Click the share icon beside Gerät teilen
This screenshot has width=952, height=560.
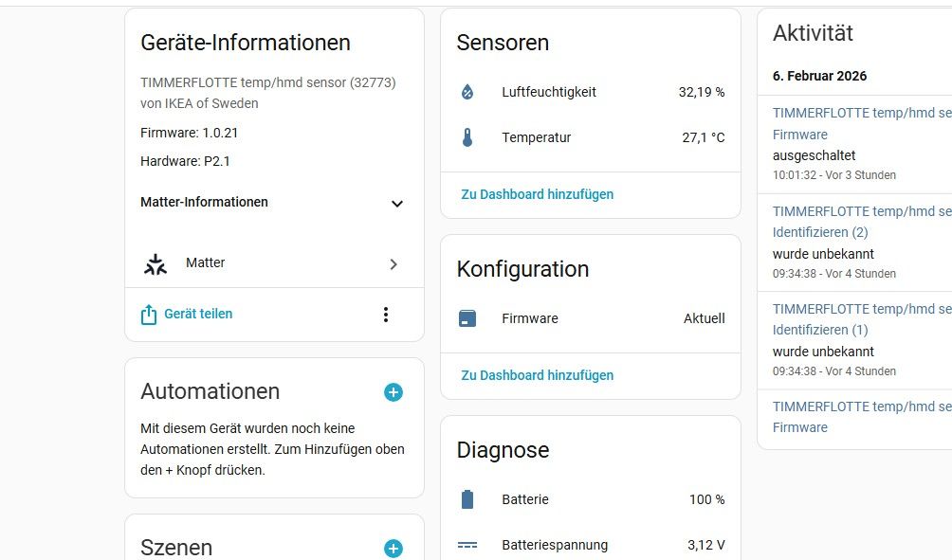point(149,315)
